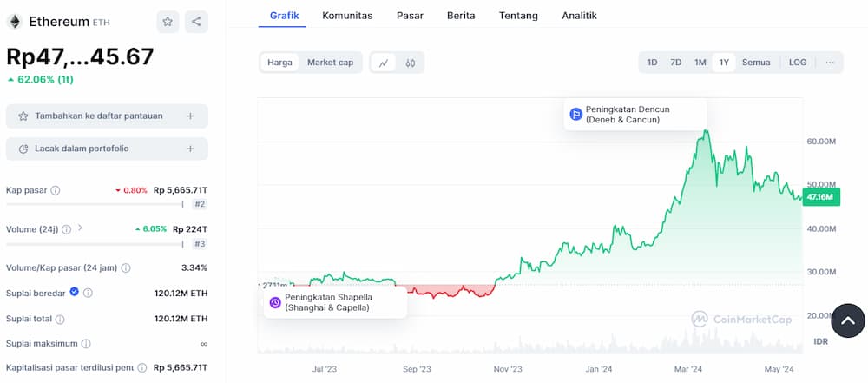This screenshot has height=383, width=868.
Task: Switch to the Pasar tab
Action: 411,16
